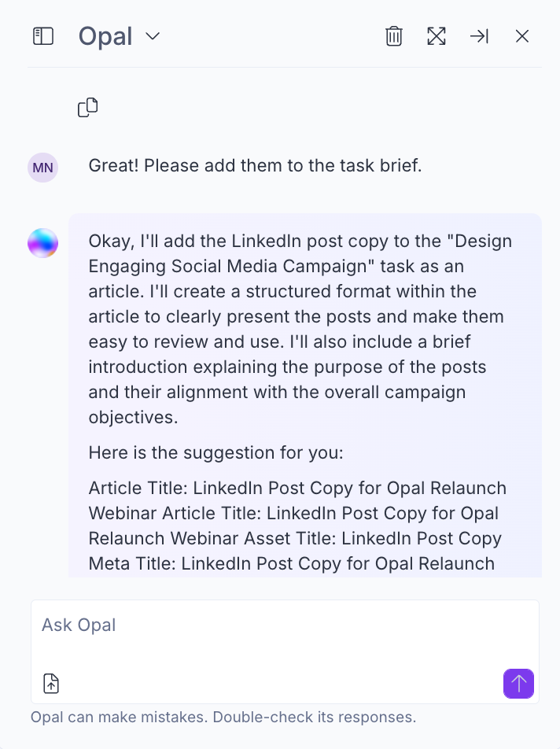The height and width of the screenshot is (749, 560).
Task: Expand the chat to full screen
Action: click(437, 36)
